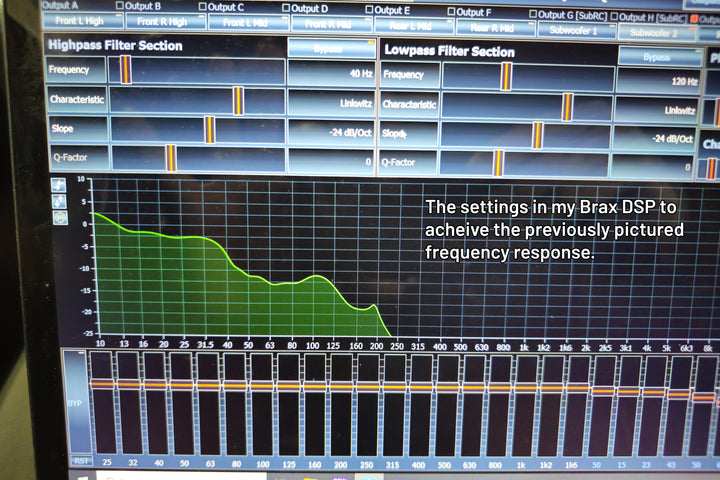Click the lowpass Linkwitz characteristic value field

657,110
